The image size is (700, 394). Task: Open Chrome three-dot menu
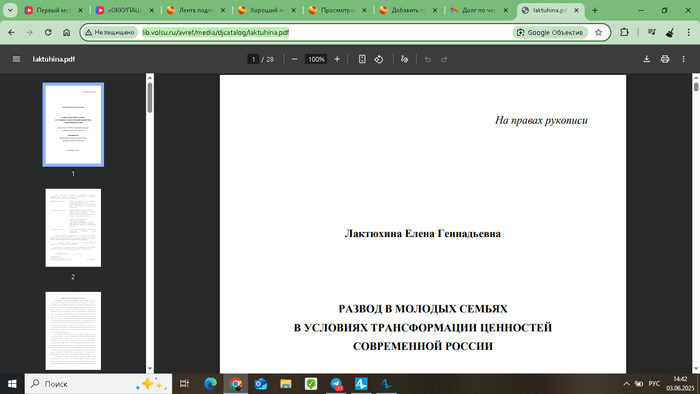coord(689,32)
